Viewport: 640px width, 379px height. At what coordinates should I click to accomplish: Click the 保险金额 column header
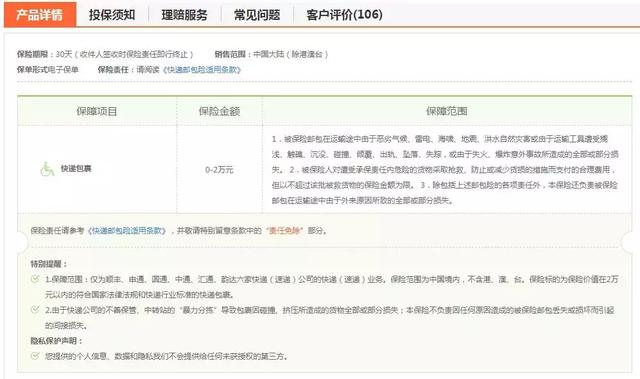[219, 111]
